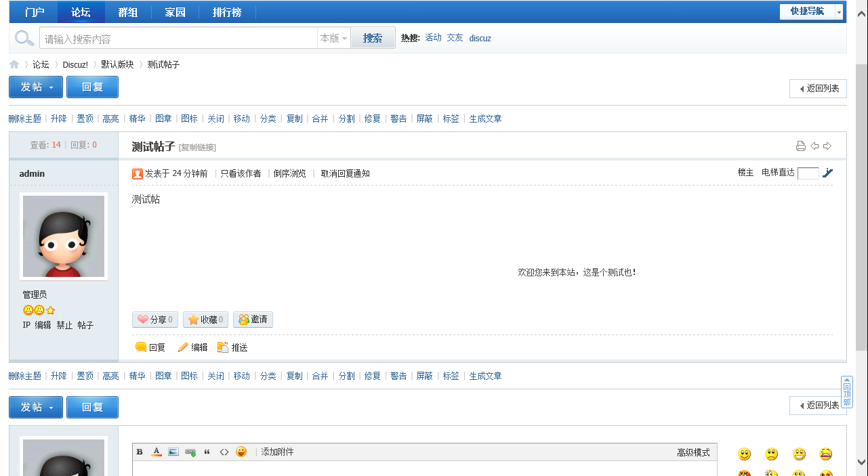Favorite the thread with 收藏 star button
868x476 pixels.
(x=205, y=320)
